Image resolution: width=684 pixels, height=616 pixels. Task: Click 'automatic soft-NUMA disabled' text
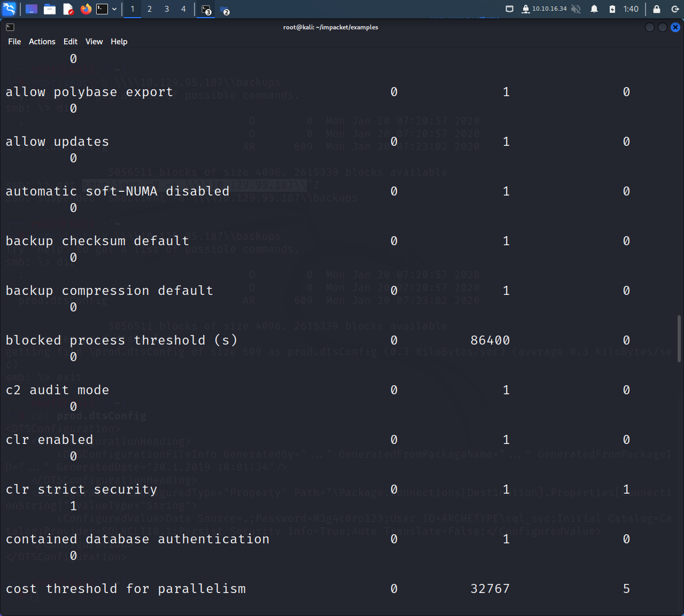pos(118,191)
